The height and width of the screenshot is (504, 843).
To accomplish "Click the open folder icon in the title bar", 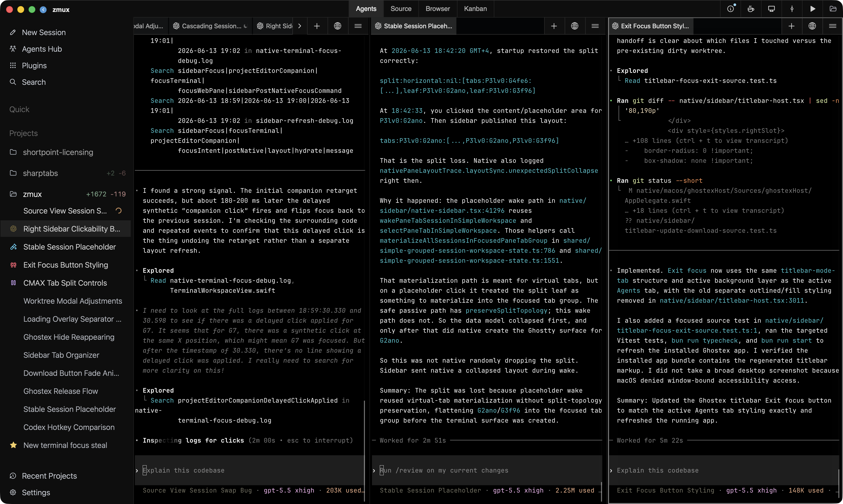I will (x=833, y=9).
